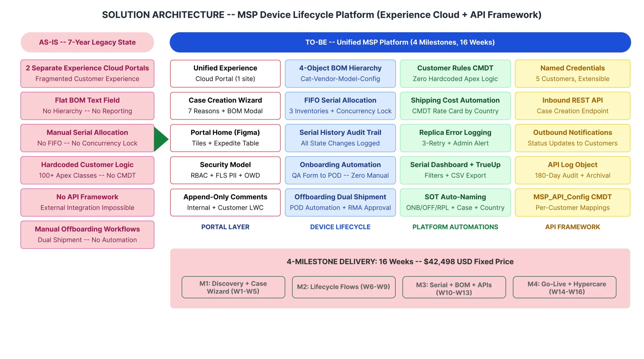Viewport: 644px width, 359px height.
Task: Click the Serial History Audit Trail box
Action: point(340,138)
